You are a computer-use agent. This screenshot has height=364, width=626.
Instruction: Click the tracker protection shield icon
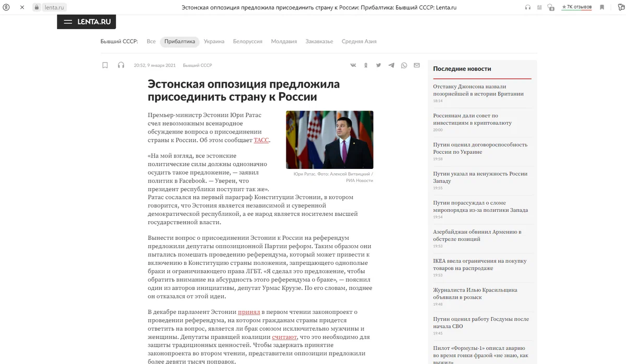point(551,7)
